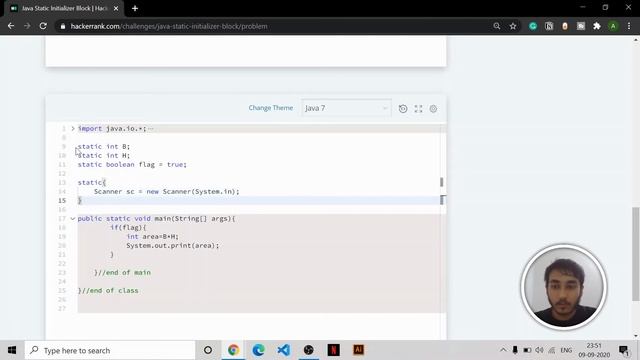The image size is (640, 360).
Task: Open Chrome profile avatar A
Action: tap(613, 26)
